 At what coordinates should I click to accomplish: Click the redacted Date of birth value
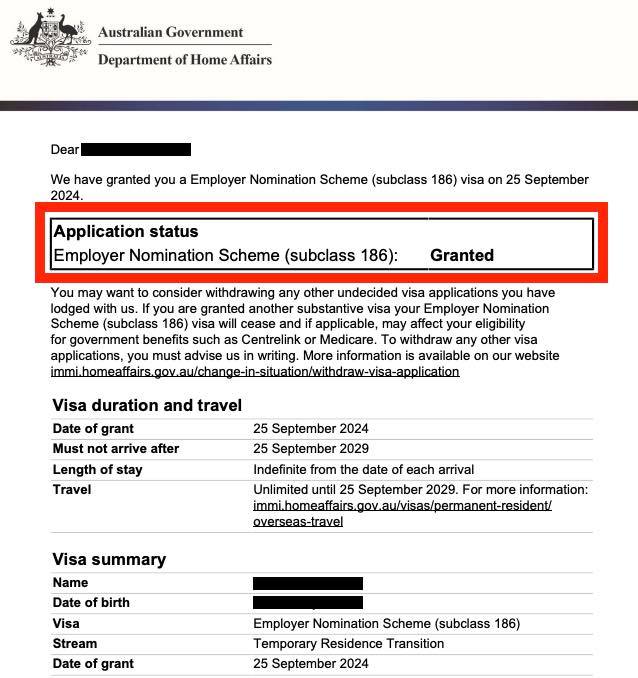(308, 603)
